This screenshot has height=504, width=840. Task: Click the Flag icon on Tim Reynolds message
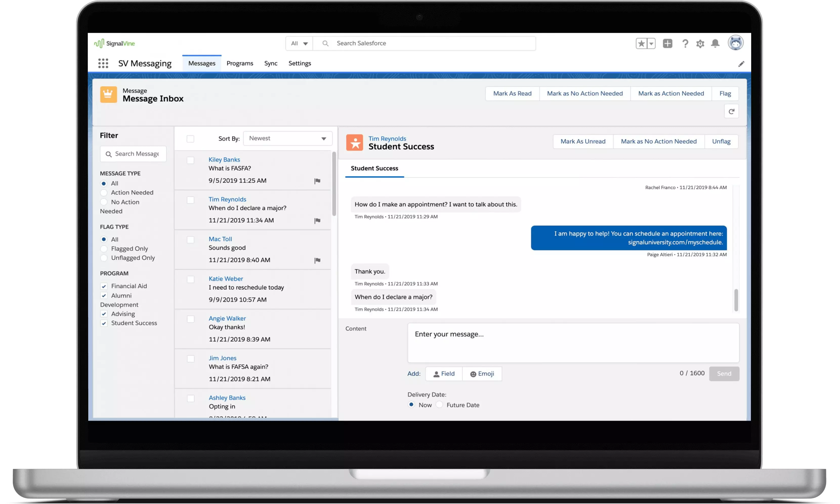click(318, 220)
